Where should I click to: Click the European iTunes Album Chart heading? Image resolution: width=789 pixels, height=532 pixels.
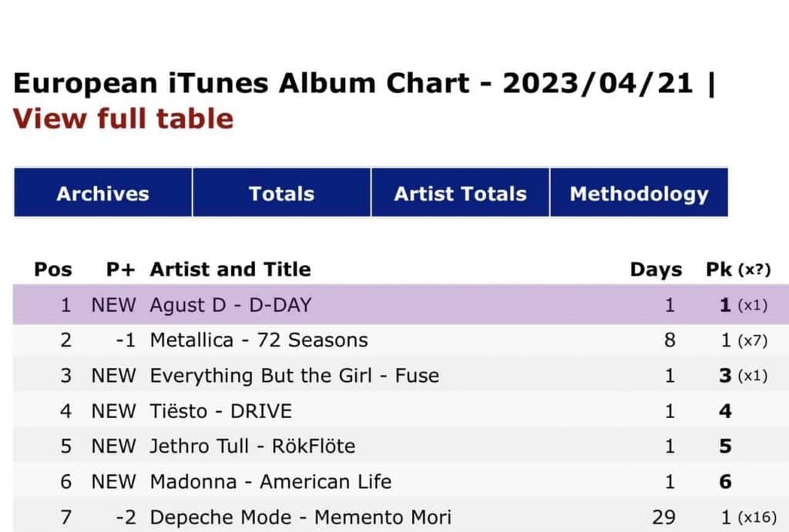click(x=353, y=84)
